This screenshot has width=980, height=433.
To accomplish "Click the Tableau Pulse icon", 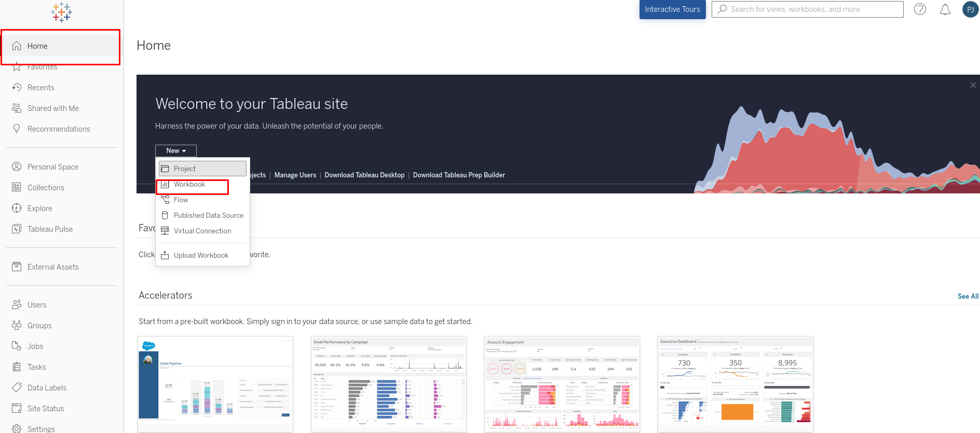I will [17, 229].
